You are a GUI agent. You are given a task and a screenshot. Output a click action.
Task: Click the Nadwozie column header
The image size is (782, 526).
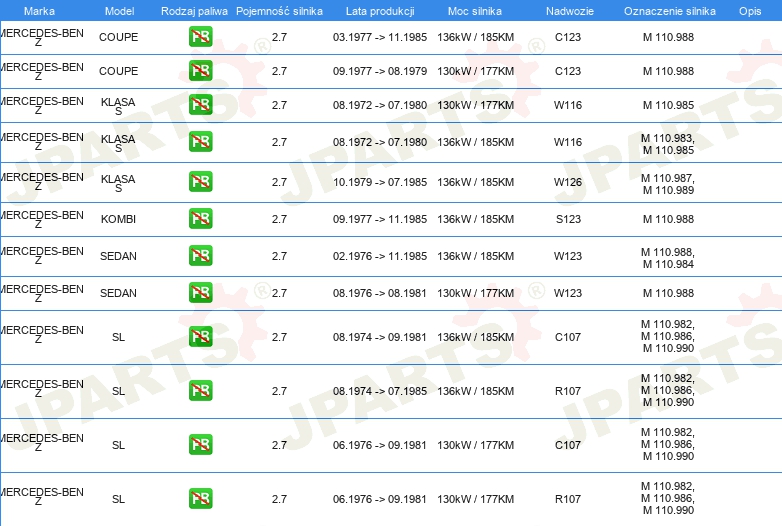pos(570,11)
